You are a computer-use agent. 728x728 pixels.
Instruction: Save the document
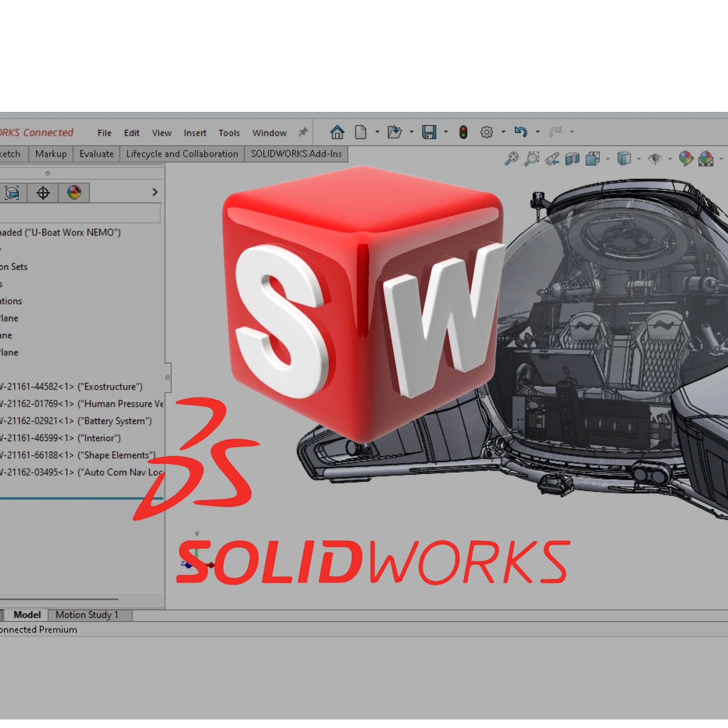[x=429, y=132]
